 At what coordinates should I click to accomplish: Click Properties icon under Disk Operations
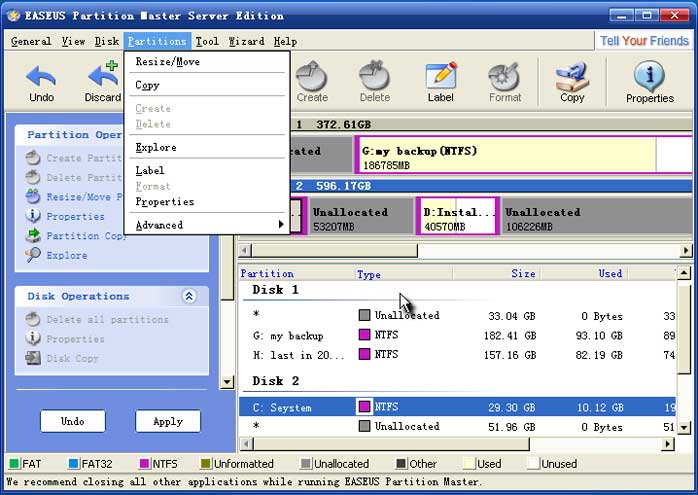pos(33,339)
